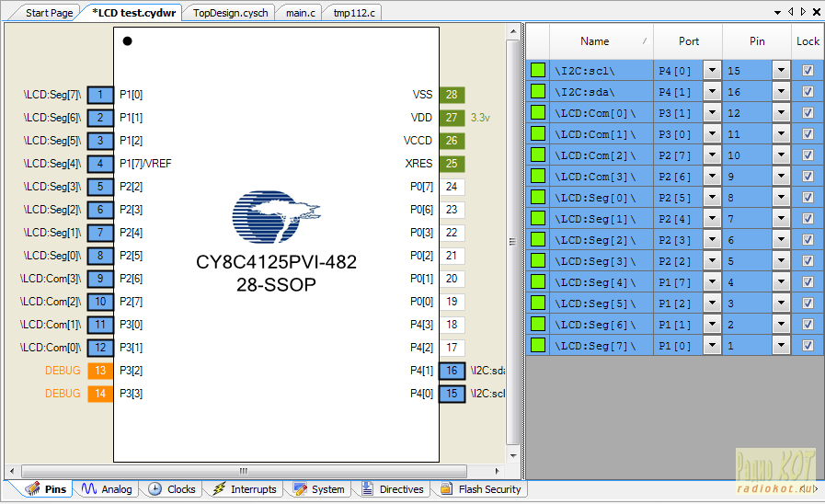
Task: Toggle Lock checkbox for \LCD:Seg[0]\
Action: [808, 198]
